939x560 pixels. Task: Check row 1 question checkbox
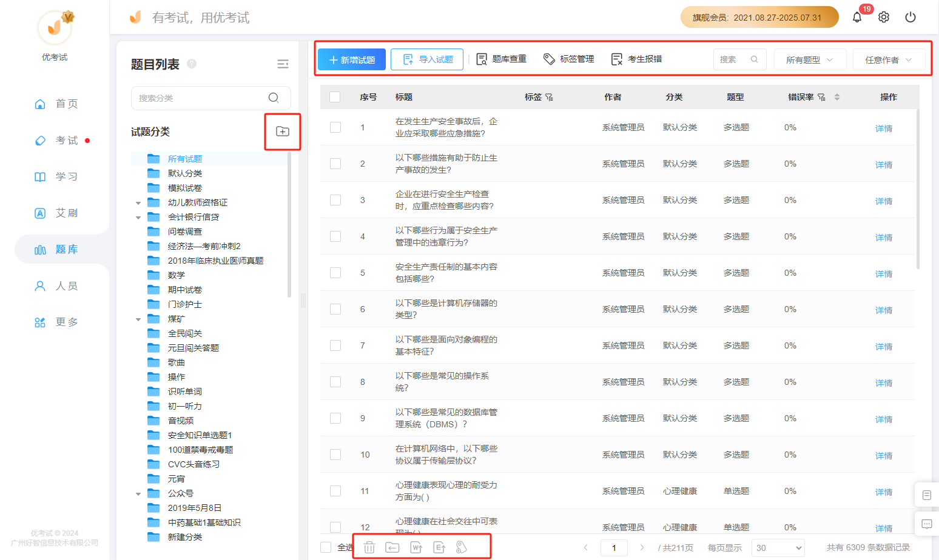335,127
